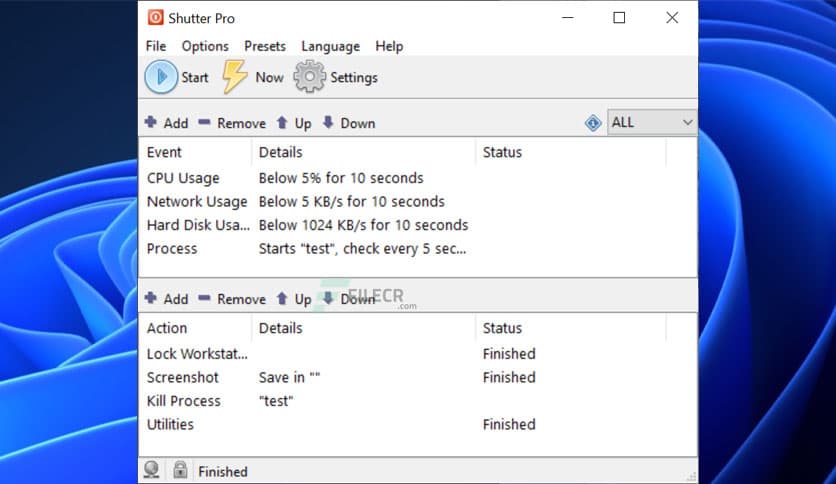836x484 pixels.
Task: Select the Kill Process action row
Action: [x=184, y=401]
